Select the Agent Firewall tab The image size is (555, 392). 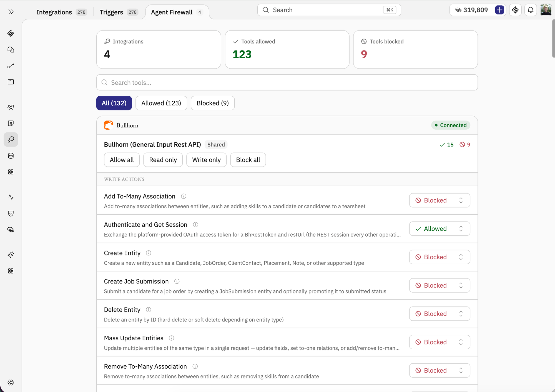[x=177, y=12]
